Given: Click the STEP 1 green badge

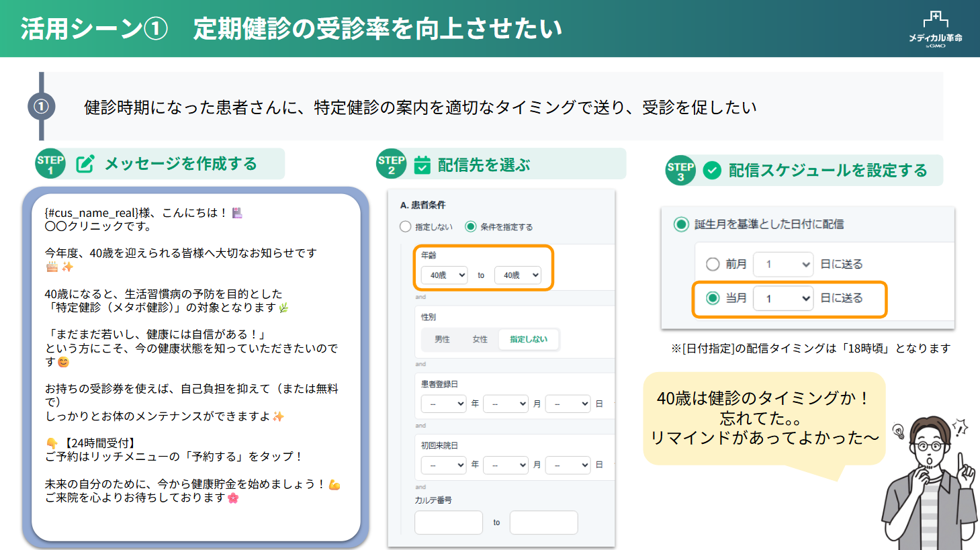Looking at the screenshot, I should pos(50,164).
